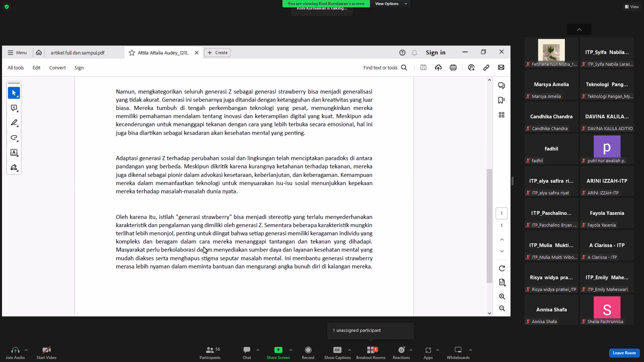Select the text box tool
644x362 pixels.
14,153
